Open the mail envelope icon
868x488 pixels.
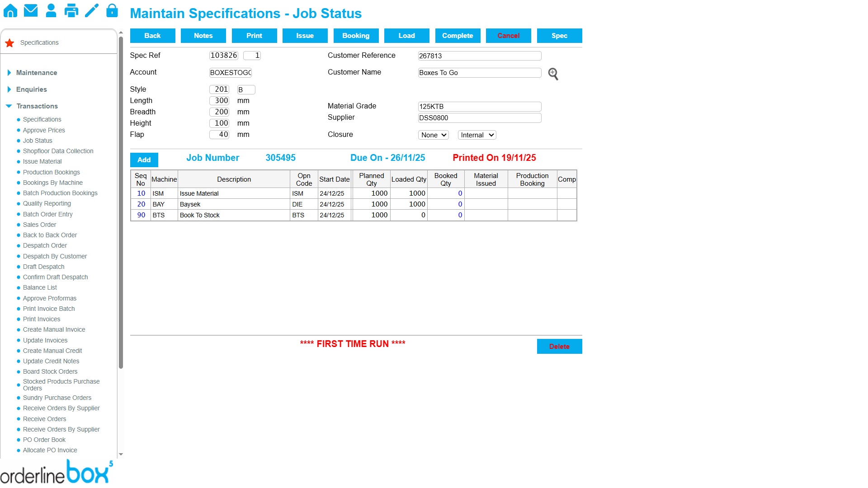(x=31, y=10)
